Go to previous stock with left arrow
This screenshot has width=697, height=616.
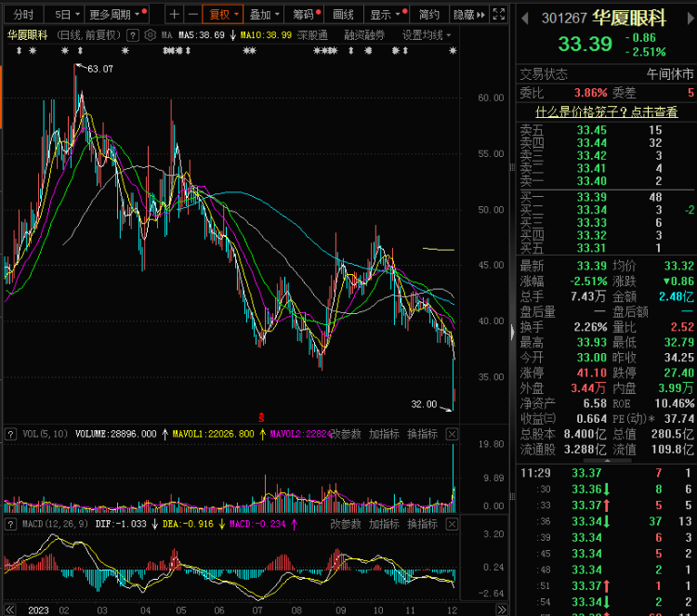click(x=523, y=18)
